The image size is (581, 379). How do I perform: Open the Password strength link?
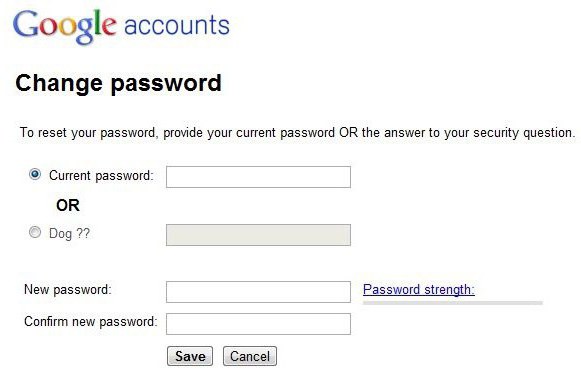pos(419,289)
